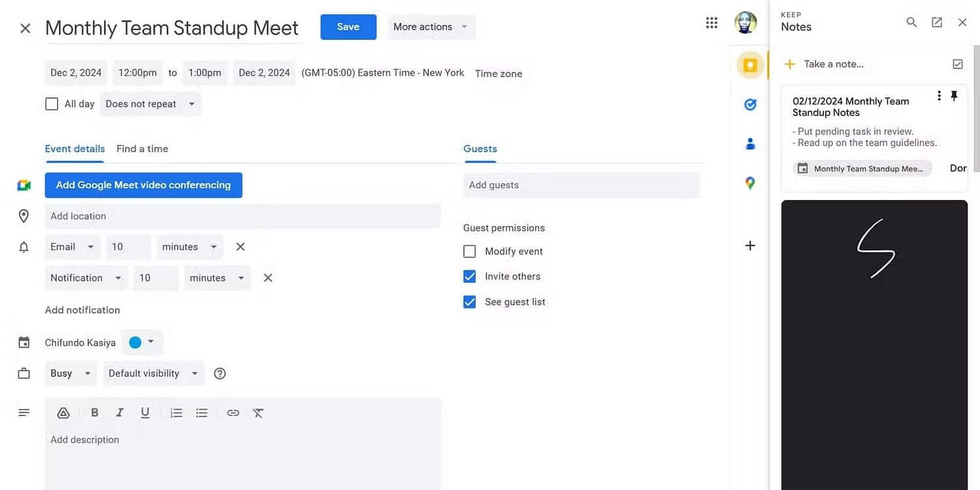Viewport: 980px width, 490px height.
Task: Apply underline formatting in description toolbar
Action: coord(144,412)
